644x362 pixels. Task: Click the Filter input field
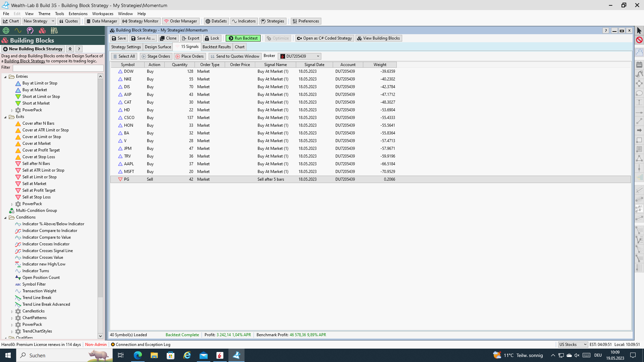58,68
